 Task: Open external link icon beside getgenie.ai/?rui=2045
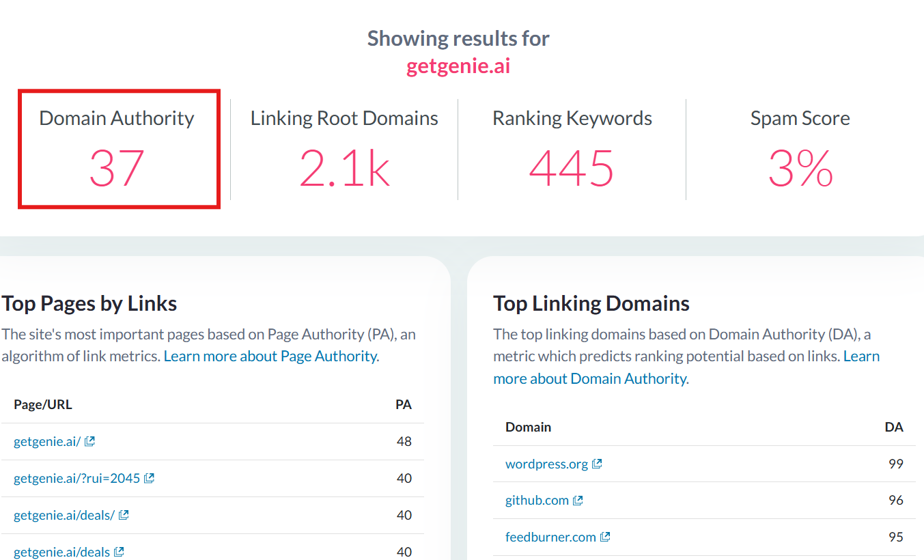point(150,478)
